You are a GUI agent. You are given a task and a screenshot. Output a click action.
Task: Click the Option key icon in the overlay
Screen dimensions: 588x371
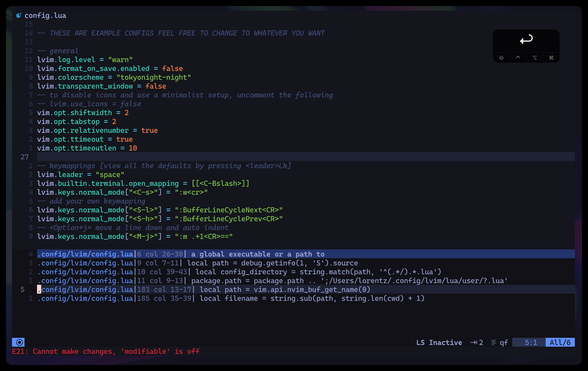click(x=534, y=58)
